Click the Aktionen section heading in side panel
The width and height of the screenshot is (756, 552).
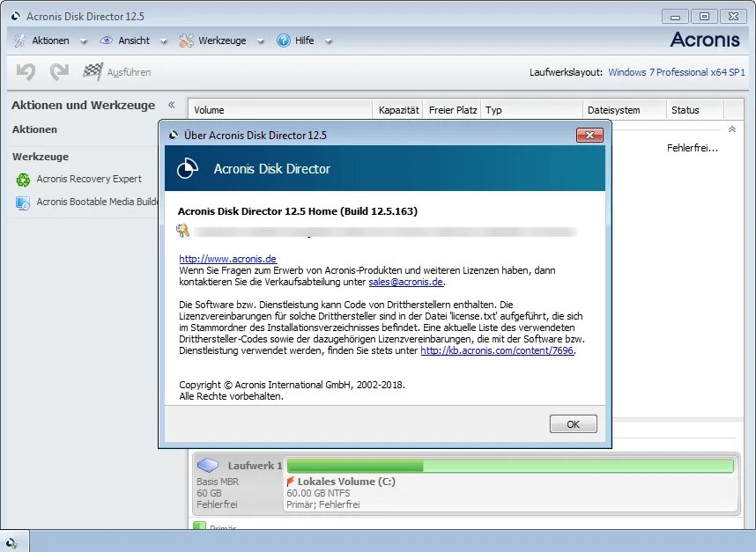pos(34,129)
